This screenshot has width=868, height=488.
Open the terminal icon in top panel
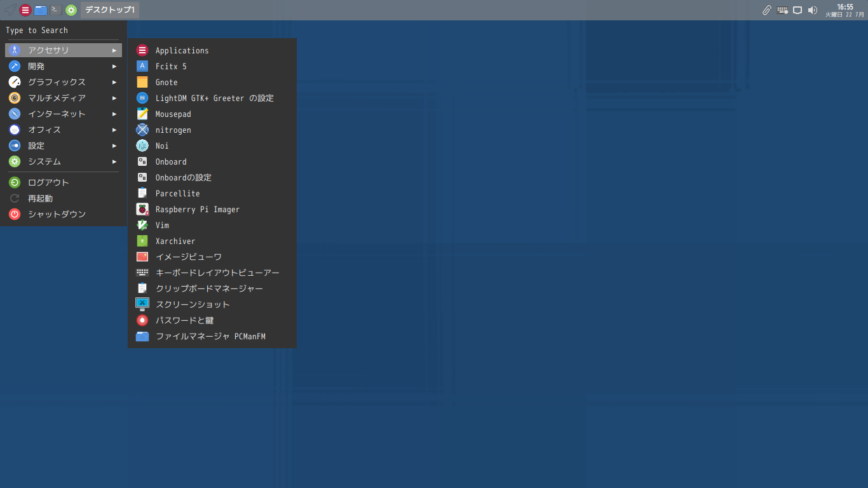click(56, 10)
